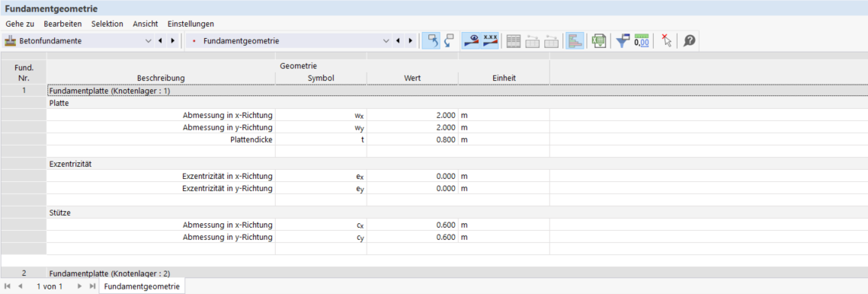Jump to first page in bottom navigation
Image resolution: width=868 pixels, height=294 pixels.
pos(8,286)
